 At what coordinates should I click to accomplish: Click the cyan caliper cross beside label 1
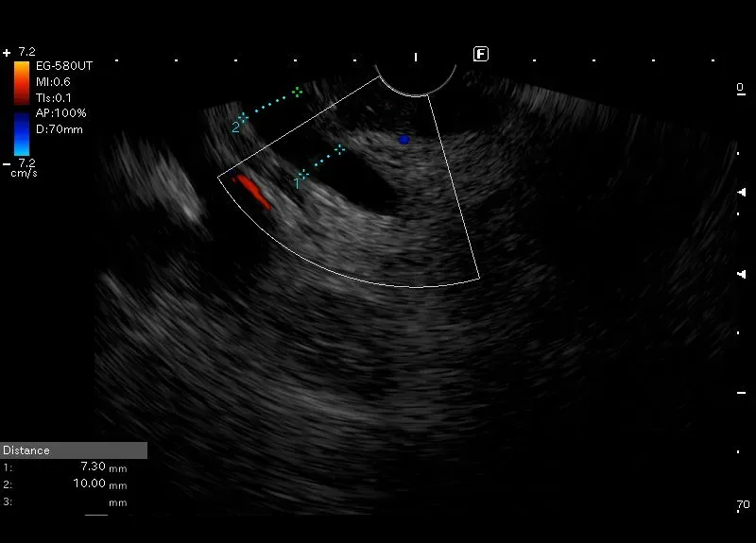pyautogui.click(x=302, y=175)
